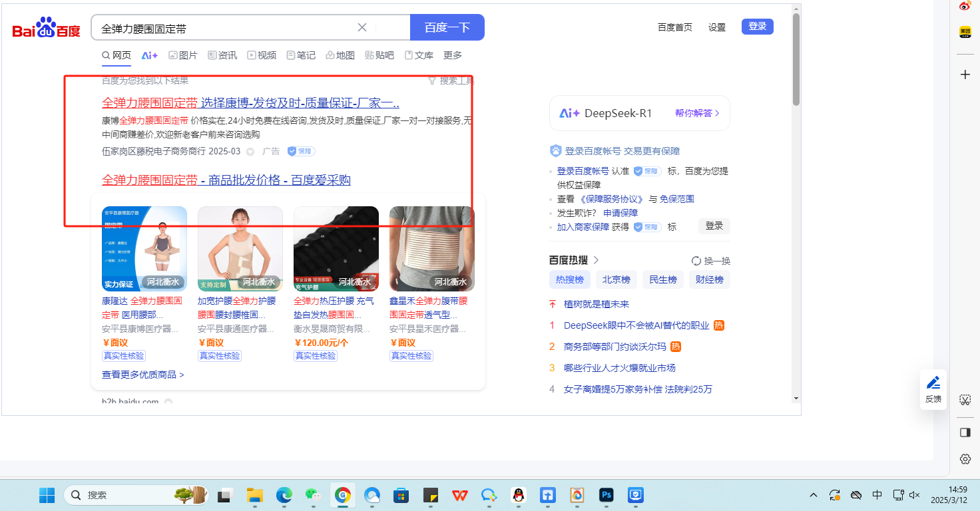Launch Photoshop from the taskbar
This screenshot has width=980, height=511.
click(606, 495)
